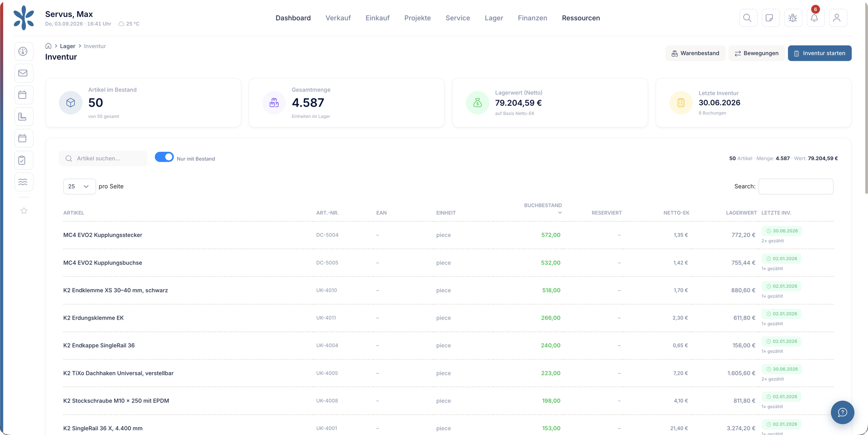Open the Dashboard menu
This screenshot has height=435, width=868.
click(x=293, y=18)
